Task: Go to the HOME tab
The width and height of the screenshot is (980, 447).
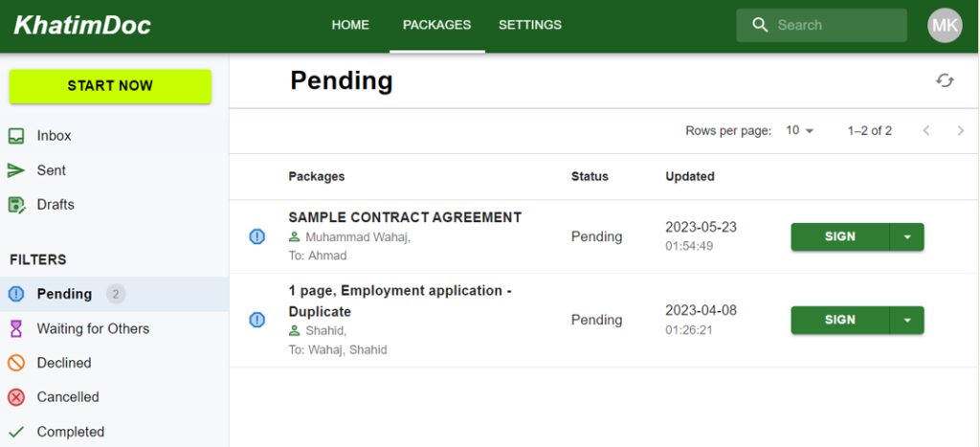Action: coord(350,26)
